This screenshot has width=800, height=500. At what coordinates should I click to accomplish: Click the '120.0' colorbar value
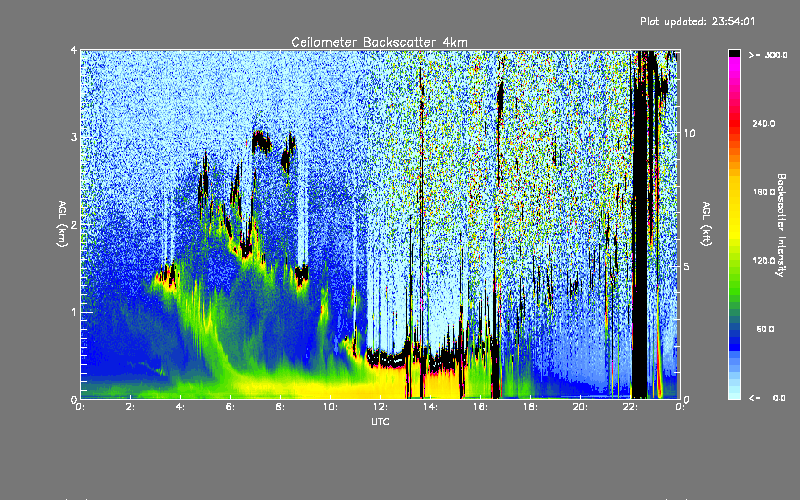764,261
